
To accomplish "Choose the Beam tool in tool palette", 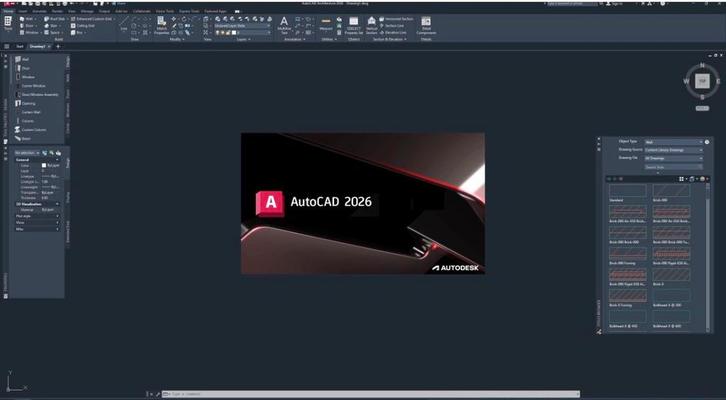I will (27, 138).
